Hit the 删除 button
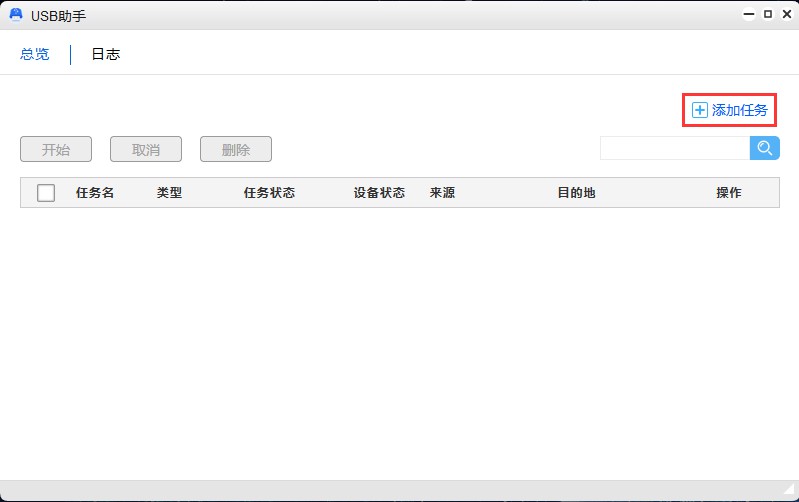 [236, 150]
